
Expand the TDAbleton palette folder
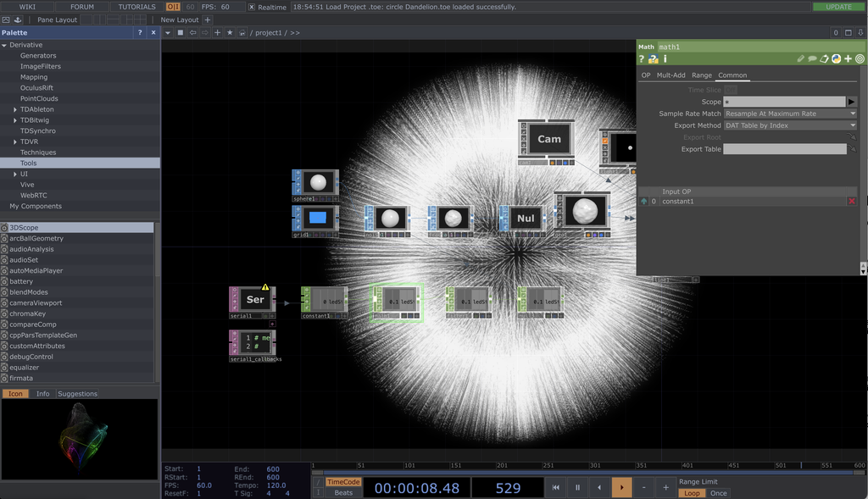tap(15, 109)
